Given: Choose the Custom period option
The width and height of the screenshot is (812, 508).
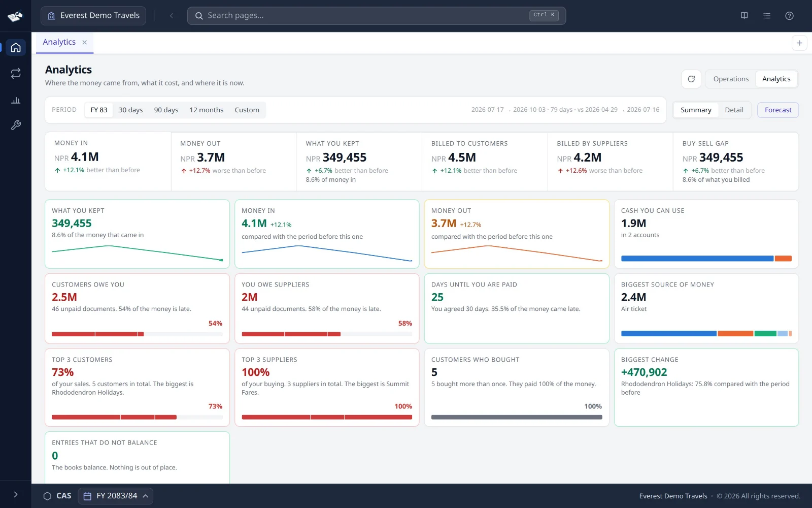Looking at the screenshot, I should click(x=247, y=110).
